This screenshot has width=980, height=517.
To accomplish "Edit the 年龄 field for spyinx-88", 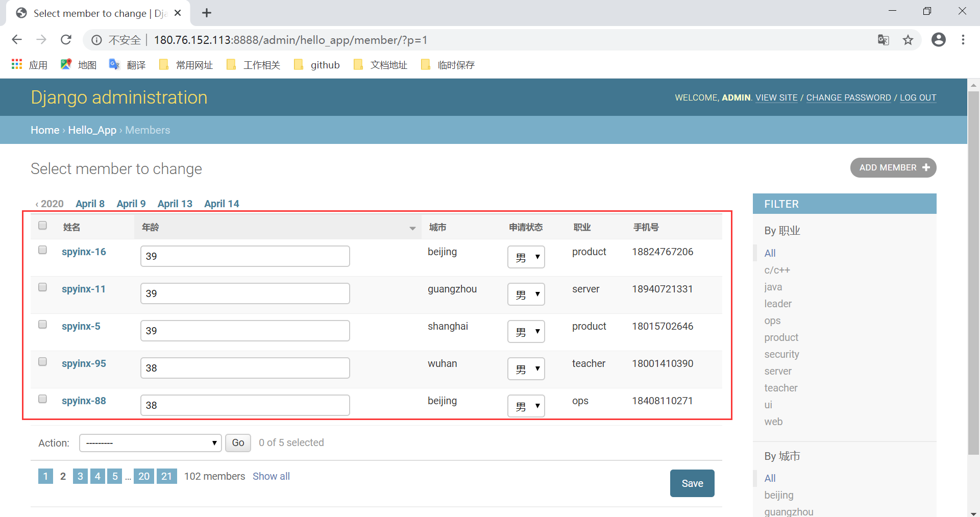I will [x=245, y=405].
